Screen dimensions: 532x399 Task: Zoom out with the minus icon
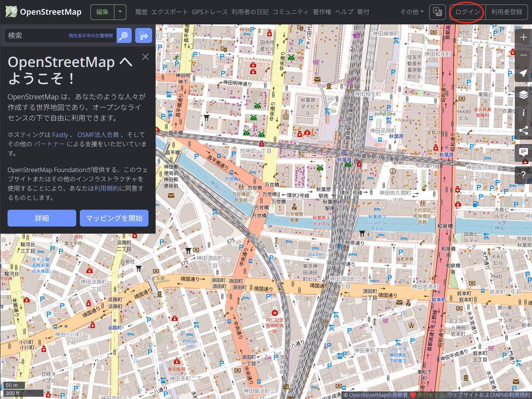tap(523, 55)
